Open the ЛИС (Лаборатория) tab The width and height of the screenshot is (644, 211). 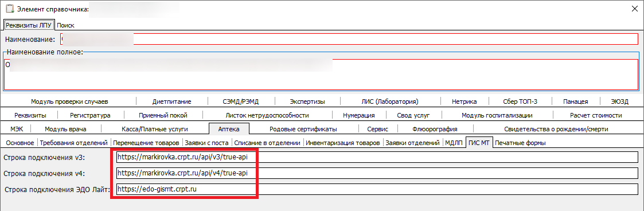coord(390,101)
